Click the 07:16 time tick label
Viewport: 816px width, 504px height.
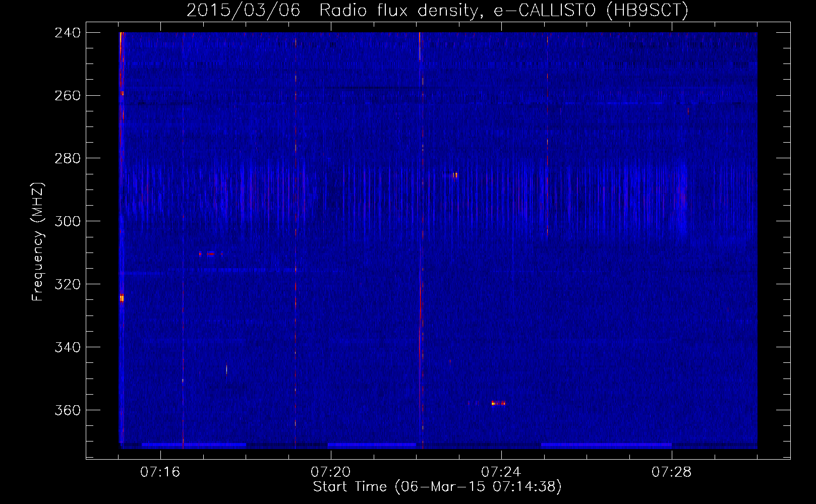coord(160,472)
